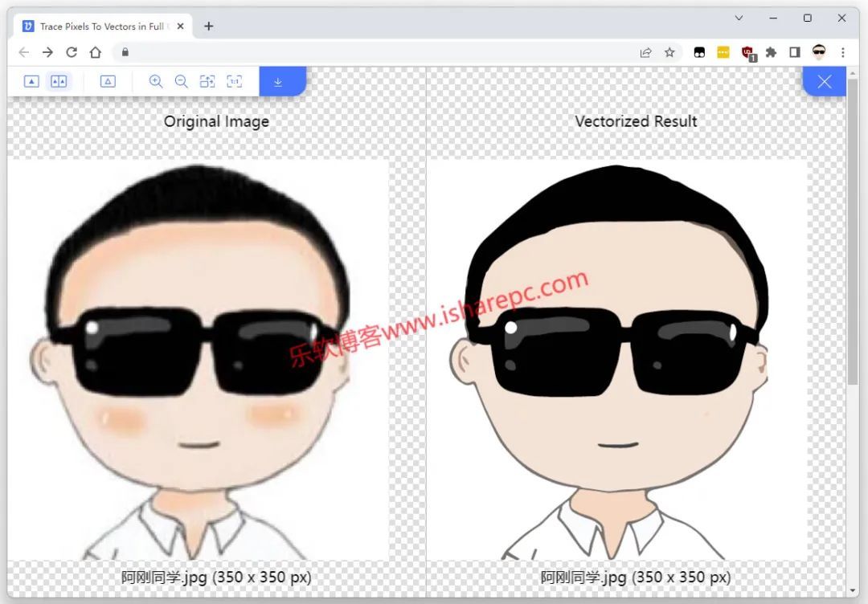Go forward in browser history
The width and height of the screenshot is (868, 604).
[47, 52]
